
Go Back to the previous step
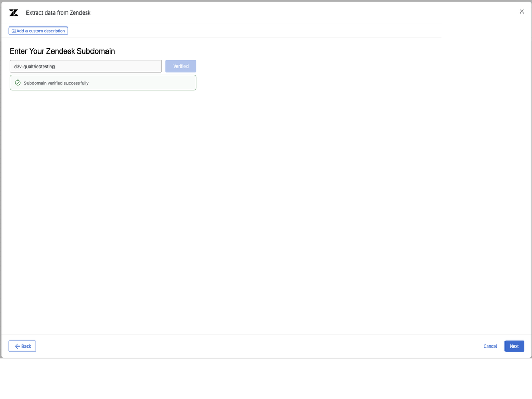pos(22,346)
